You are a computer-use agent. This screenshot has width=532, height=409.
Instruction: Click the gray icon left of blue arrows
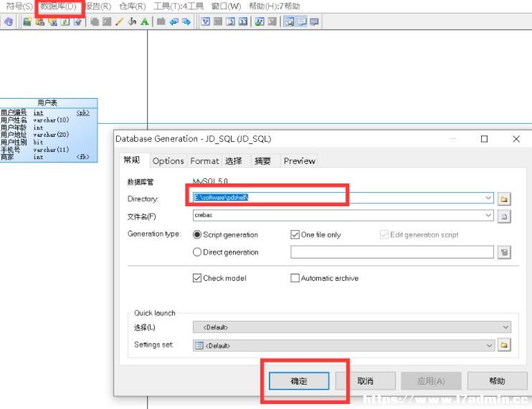(x=161, y=21)
